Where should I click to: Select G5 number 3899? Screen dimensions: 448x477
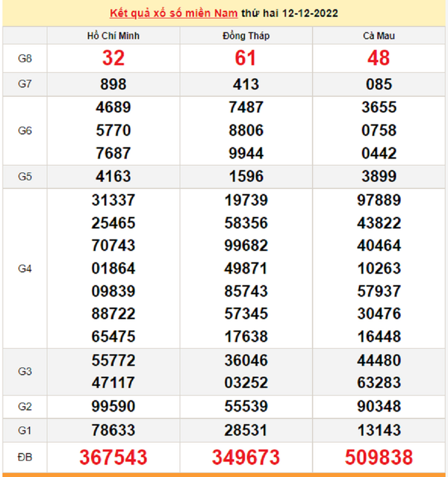(379, 177)
